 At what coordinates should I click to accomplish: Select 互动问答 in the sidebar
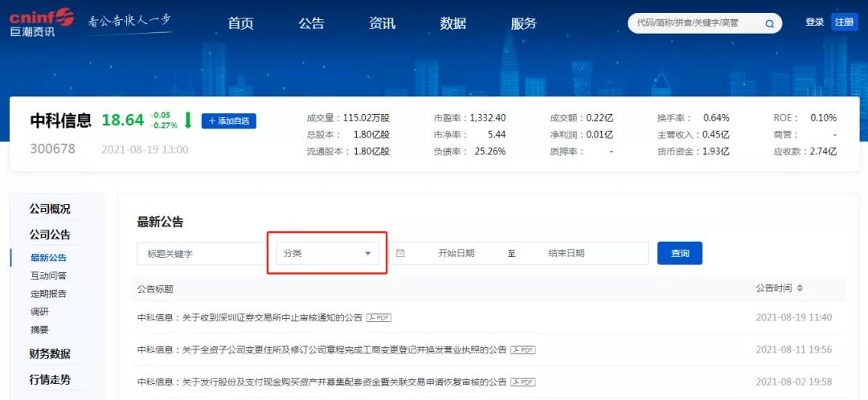pos(48,276)
